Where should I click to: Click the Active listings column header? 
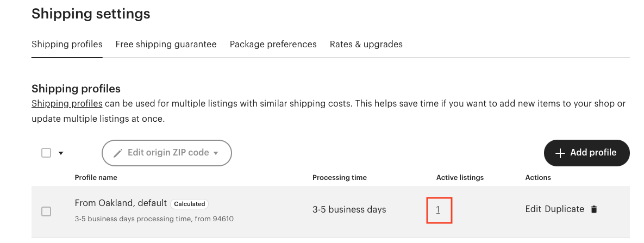[460, 177]
